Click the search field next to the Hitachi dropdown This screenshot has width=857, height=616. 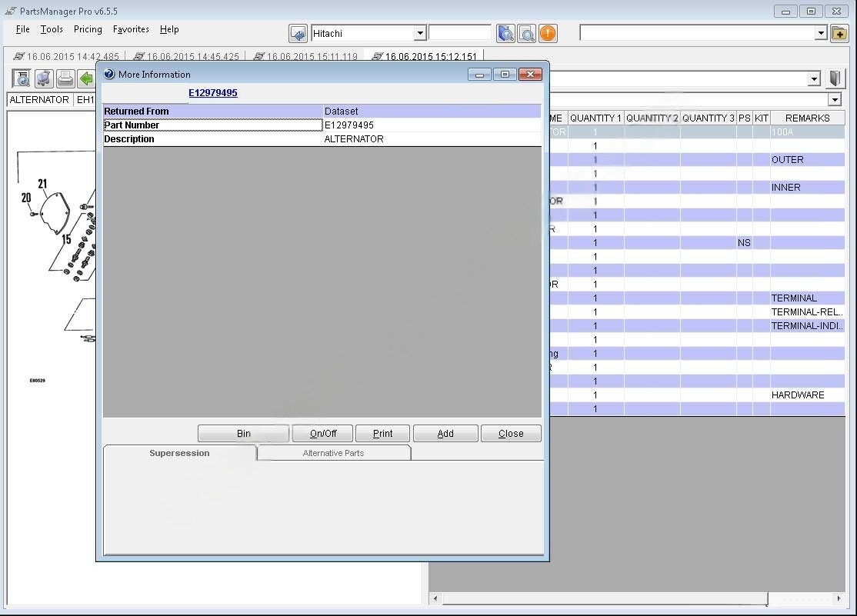coord(459,32)
